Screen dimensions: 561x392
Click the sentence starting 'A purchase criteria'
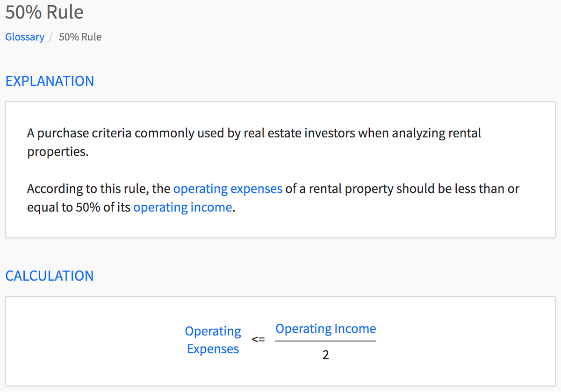[x=254, y=143]
